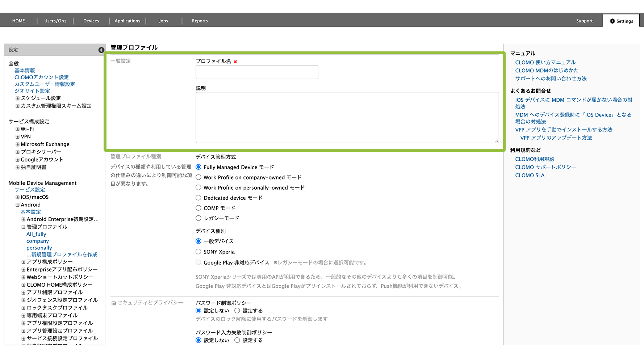Enable パスワード制御ポリシー by selecting 設定する
Screen dimensions: 644x362
tap(237, 311)
